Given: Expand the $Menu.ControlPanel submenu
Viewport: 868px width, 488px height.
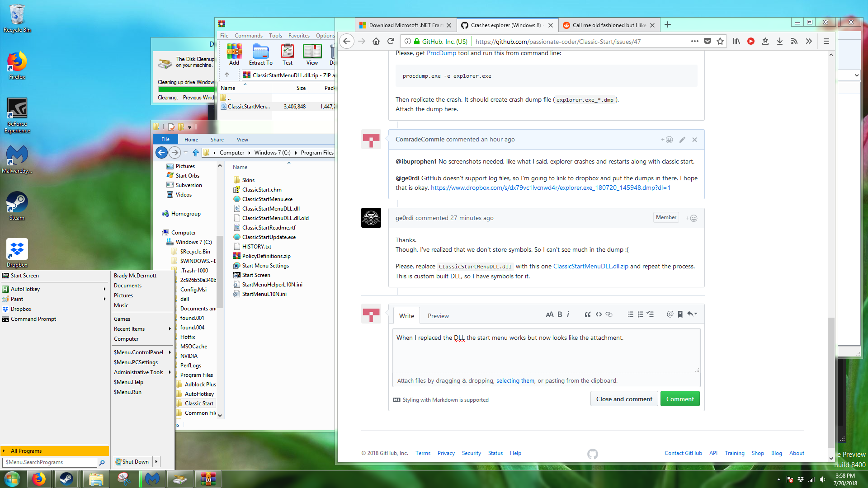Looking at the screenshot, I should tap(170, 352).
